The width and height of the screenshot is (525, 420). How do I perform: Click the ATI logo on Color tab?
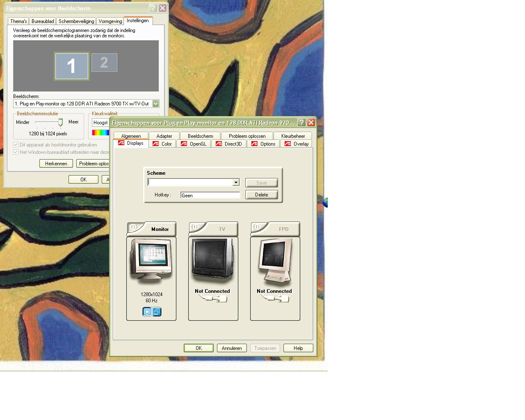click(156, 144)
